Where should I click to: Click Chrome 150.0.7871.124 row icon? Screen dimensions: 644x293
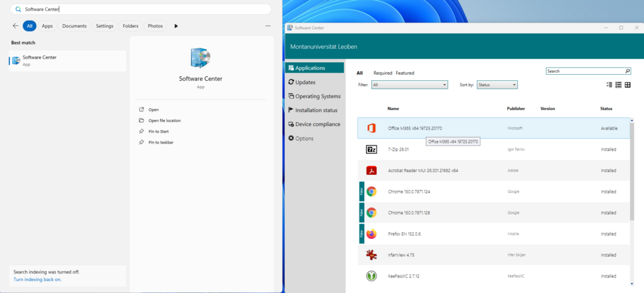(371, 192)
